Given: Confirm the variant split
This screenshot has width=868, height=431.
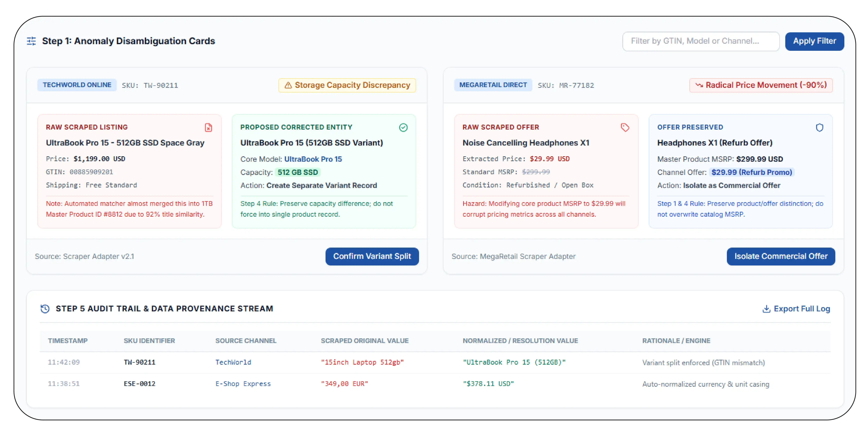Looking at the screenshot, I should 372,256.
